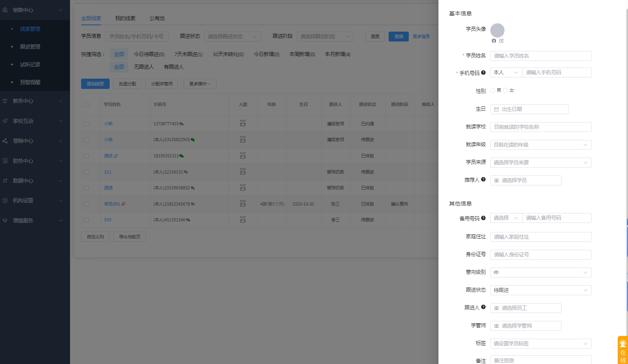The width and height of the screenshot is (628, 364).
Task: Click the 本月新增(4) quick filter
Action: point(338,54)
